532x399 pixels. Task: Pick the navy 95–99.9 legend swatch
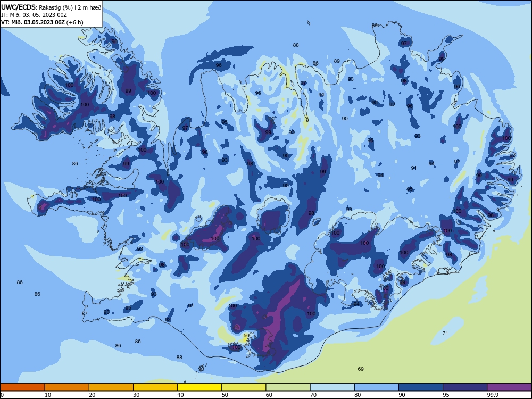[x=465, y=387]
